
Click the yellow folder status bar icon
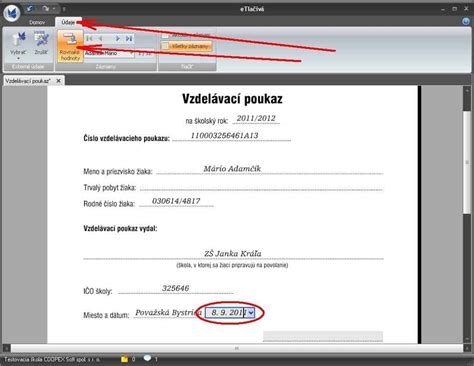pos(124,359)
